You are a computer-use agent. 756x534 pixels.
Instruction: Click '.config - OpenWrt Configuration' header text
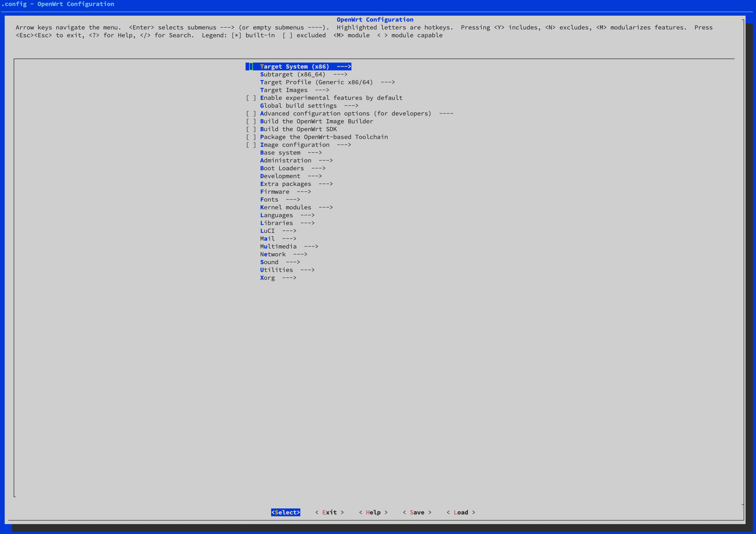[58, 4]
